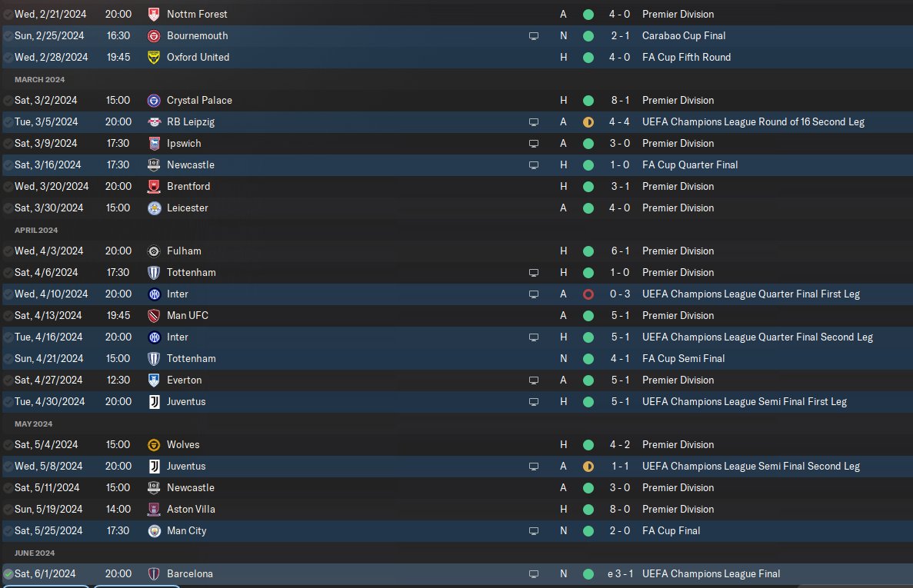Image resolution: width=913 pixels, height=588 pixels.
Task: Click the RB Leipzig club badge
Action: pyautogui.click(x=154, y=121)
